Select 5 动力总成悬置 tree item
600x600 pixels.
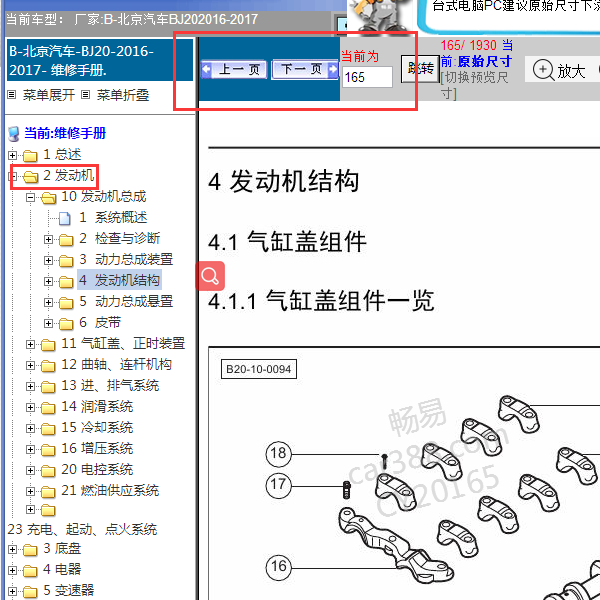click(x=126, y=302)
